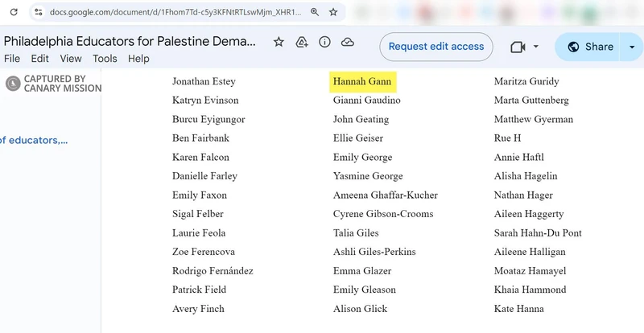Click the name Ameena Ghaffar-Kucher

[x=386, y=195]
